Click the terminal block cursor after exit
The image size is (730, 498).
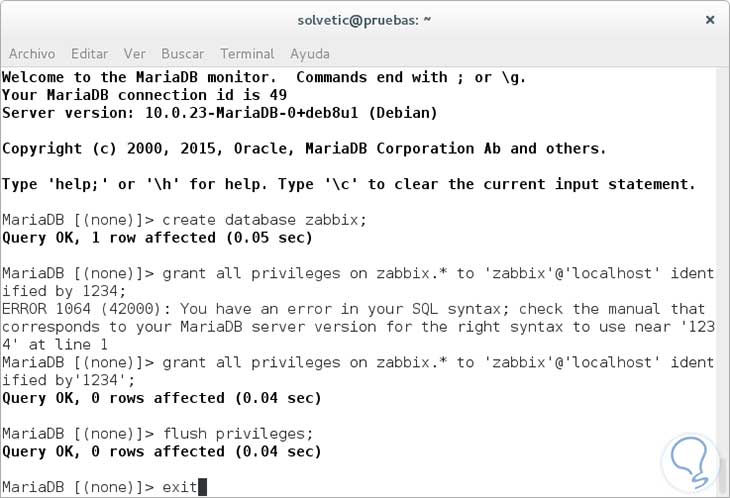point(203,487)
